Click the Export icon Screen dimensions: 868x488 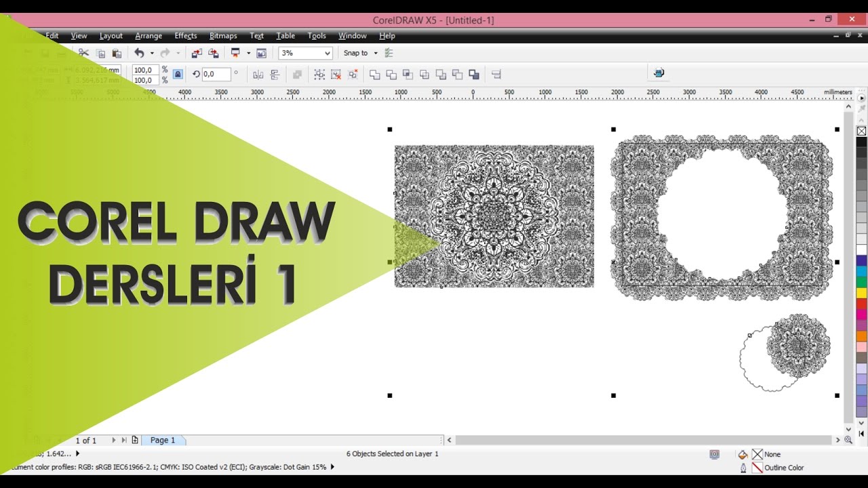[214, 53]
